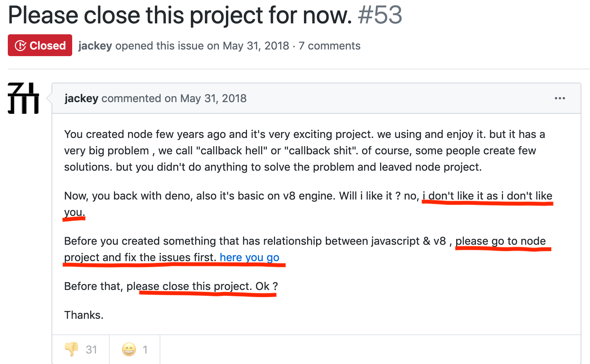Click the underlined "please close this project. Ok ?" text

[202, 286]
